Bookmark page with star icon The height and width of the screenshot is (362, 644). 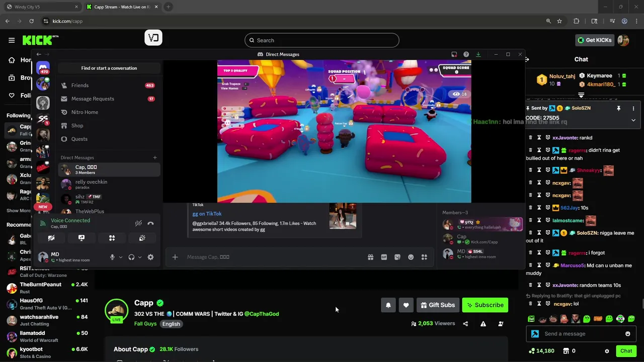point(559,21)
